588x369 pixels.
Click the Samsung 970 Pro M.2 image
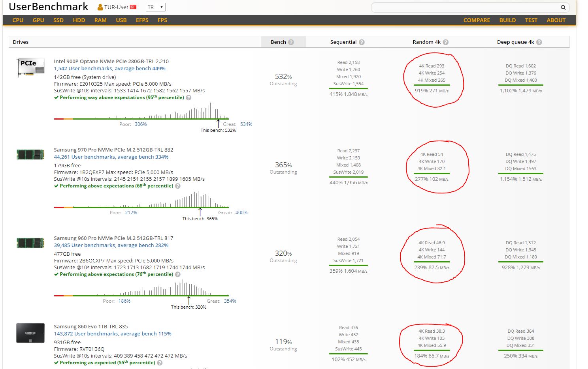(x=30, y=154)
